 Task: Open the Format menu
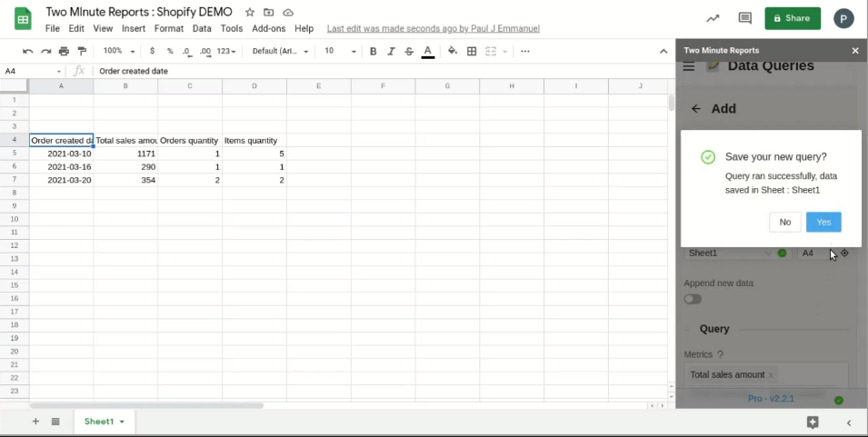(x=169, y=28)
